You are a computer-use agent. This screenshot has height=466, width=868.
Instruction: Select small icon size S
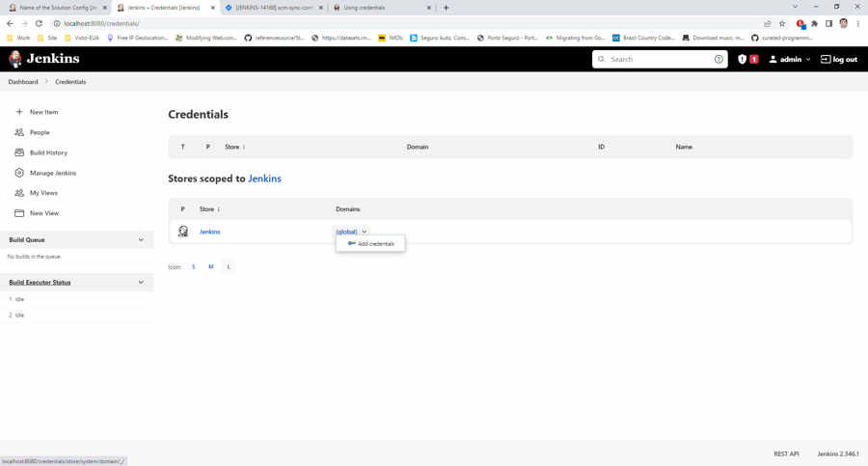pos(193,266)
